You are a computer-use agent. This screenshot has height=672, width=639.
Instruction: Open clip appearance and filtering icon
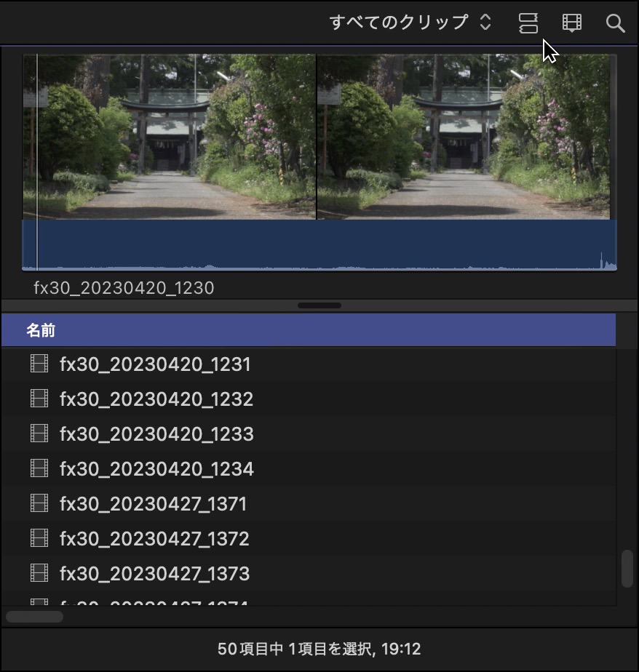pyautogui.click(x=571, y=23)
